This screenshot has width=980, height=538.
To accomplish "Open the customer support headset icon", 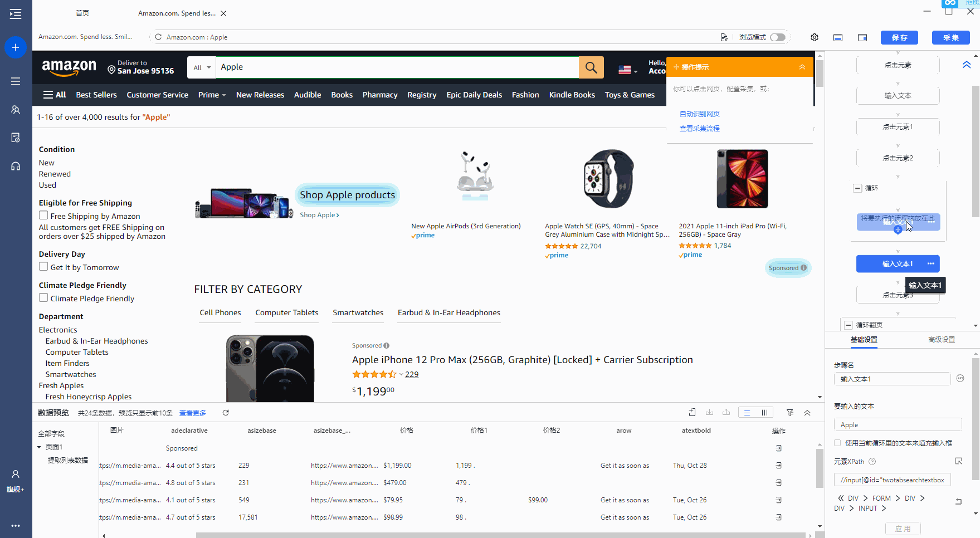I will [16, 166].
